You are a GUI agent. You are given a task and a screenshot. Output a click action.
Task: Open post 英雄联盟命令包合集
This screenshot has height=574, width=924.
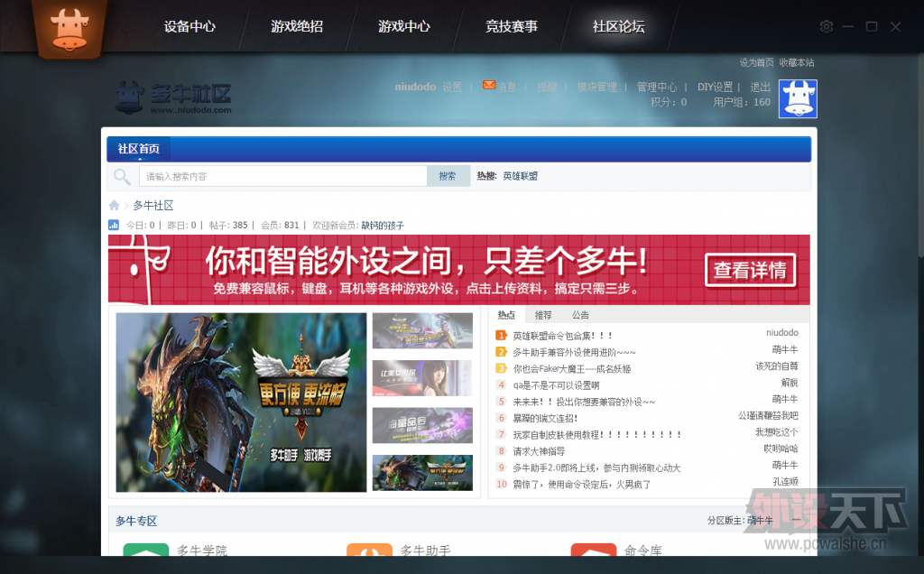[563, 336]
